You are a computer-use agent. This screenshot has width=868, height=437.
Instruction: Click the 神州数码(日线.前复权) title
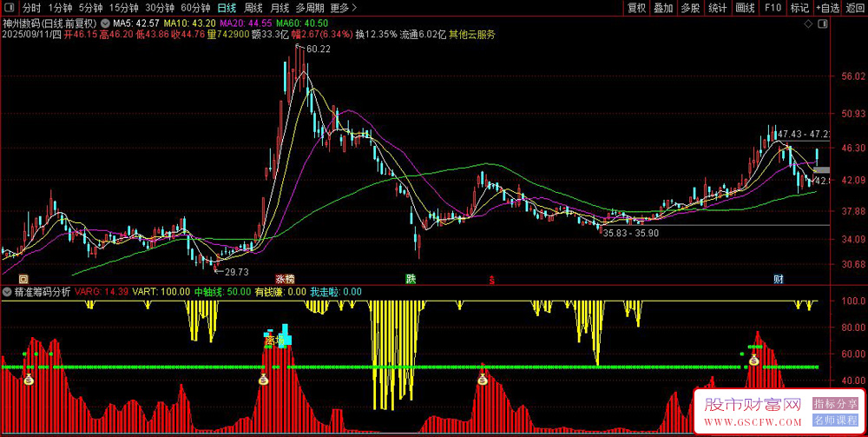pyautogui.click(x=50, y=23)
